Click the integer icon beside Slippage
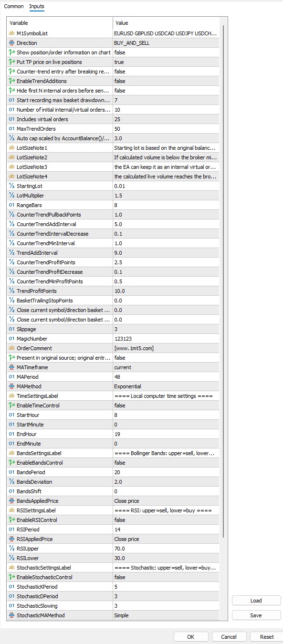The height and width of the screenshot is (644, 283). [11, 329]
